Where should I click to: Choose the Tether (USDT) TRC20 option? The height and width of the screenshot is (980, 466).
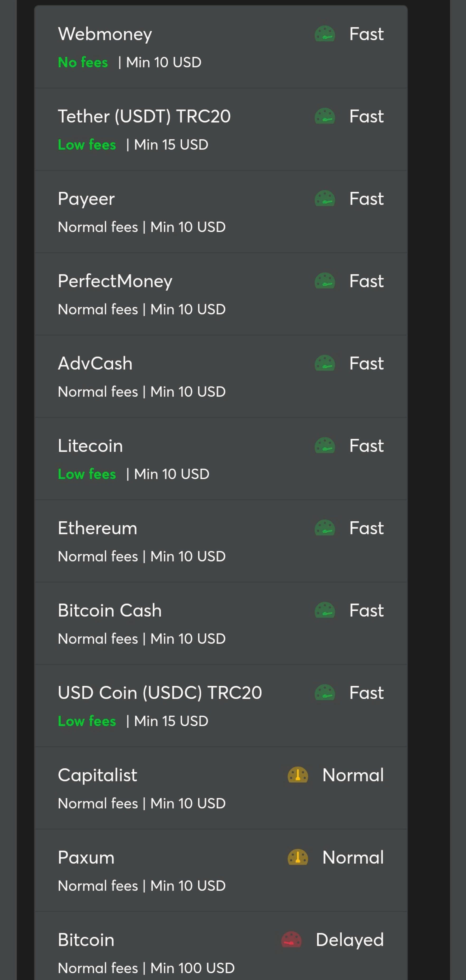coord(144,116)
